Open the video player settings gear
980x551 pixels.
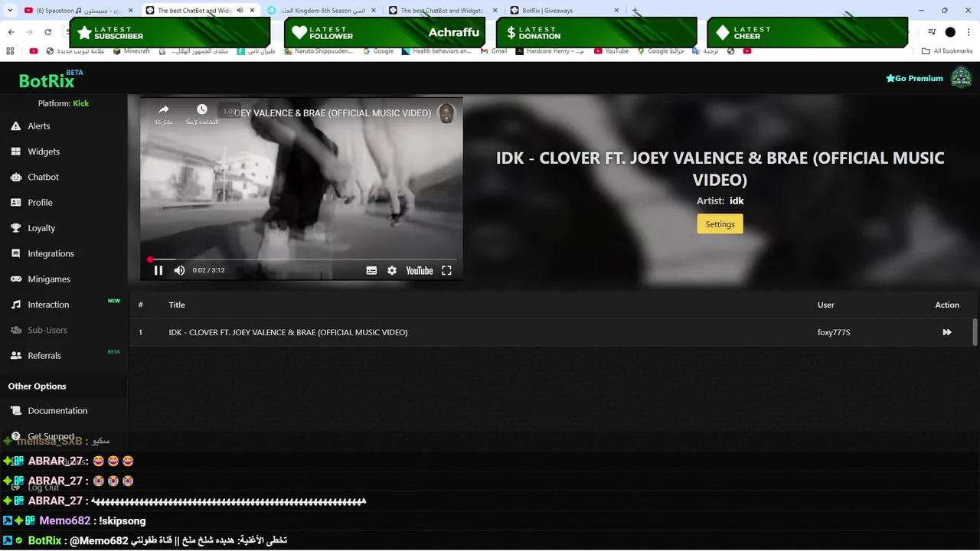point(392,270)
